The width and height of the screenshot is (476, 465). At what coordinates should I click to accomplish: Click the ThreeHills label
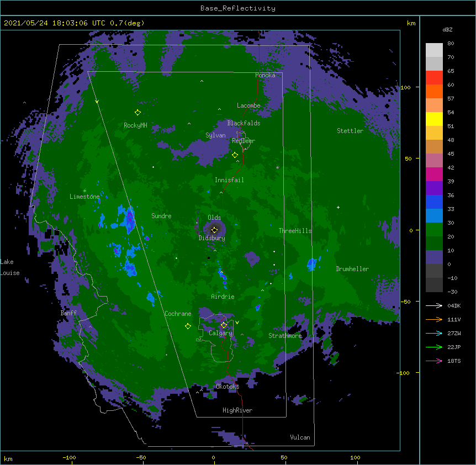(x=295, y=231)
